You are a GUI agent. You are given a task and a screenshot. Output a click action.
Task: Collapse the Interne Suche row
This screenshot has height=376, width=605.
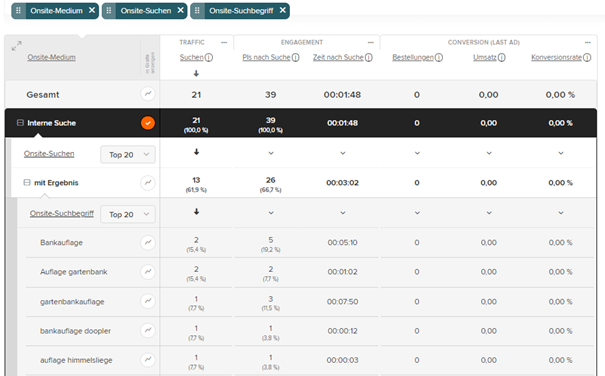click(x=20, y=123)
